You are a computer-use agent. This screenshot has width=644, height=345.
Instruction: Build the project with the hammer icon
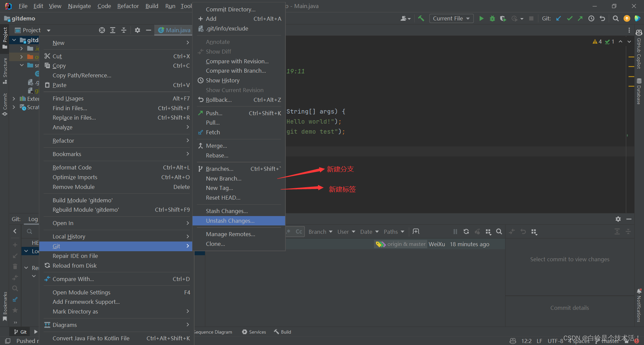click(421, 18)
